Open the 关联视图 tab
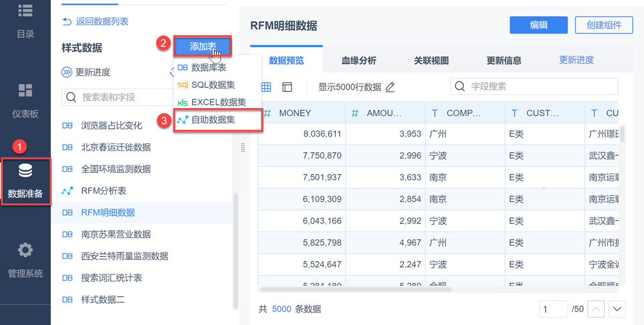Screen dimensions: 644x325 (x=431, y=61)
